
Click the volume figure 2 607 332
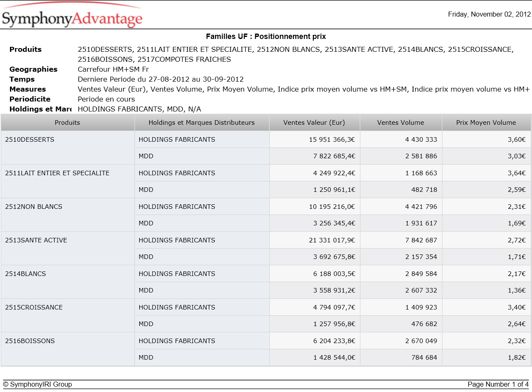coord(421,290)
